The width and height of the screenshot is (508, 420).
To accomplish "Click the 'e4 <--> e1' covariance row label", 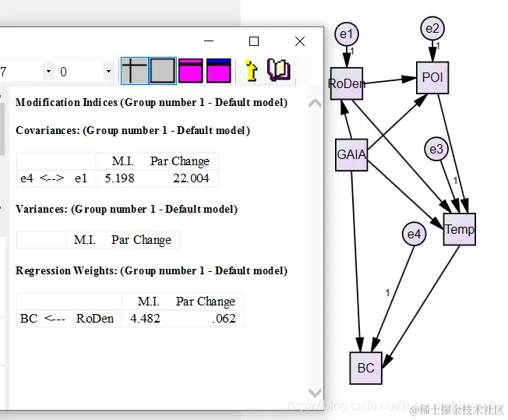I will [x=54, y=178].
